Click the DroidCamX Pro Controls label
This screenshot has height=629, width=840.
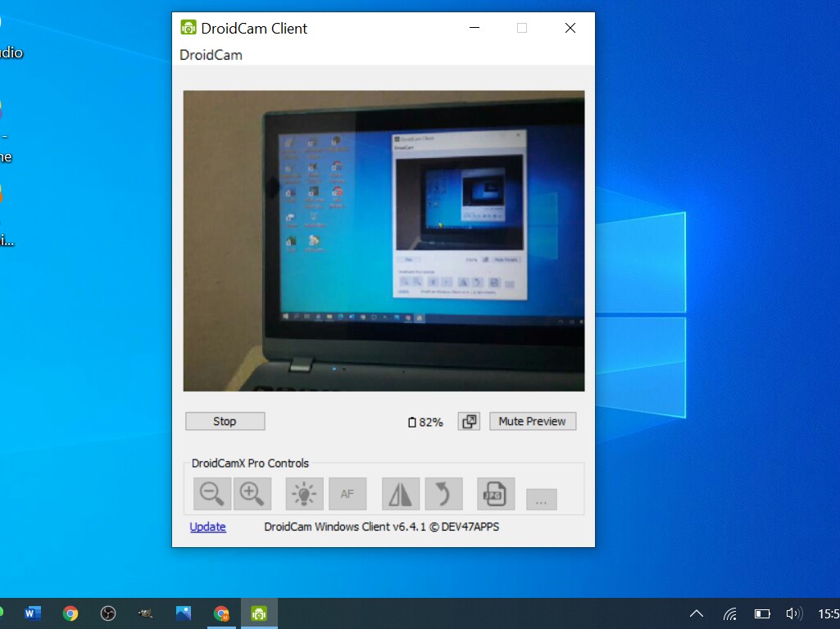pos(250,463)
